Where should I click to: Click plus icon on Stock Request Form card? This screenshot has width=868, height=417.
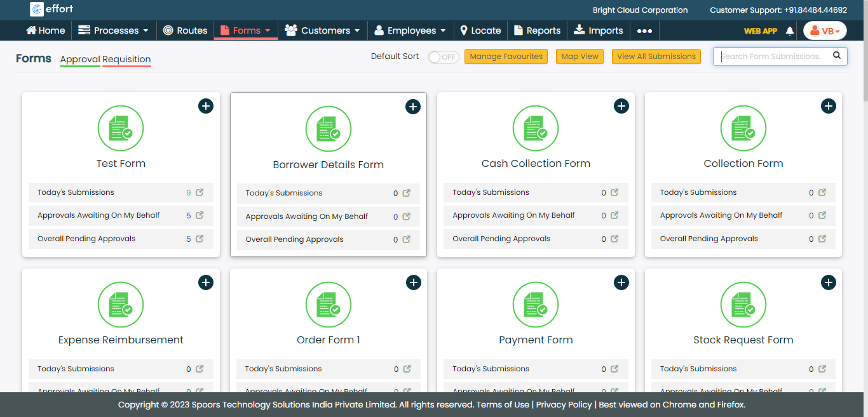click(828, 282)
